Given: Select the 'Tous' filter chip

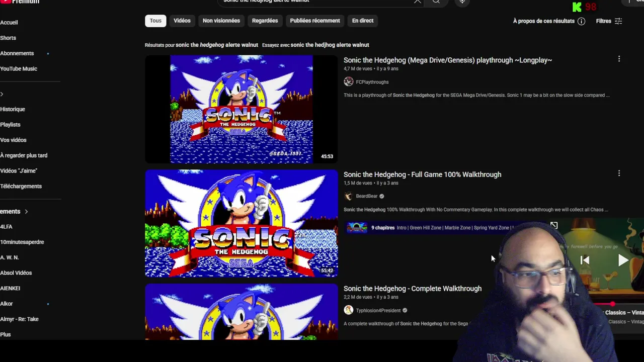Looking at the screenshot, I should 155,21.
